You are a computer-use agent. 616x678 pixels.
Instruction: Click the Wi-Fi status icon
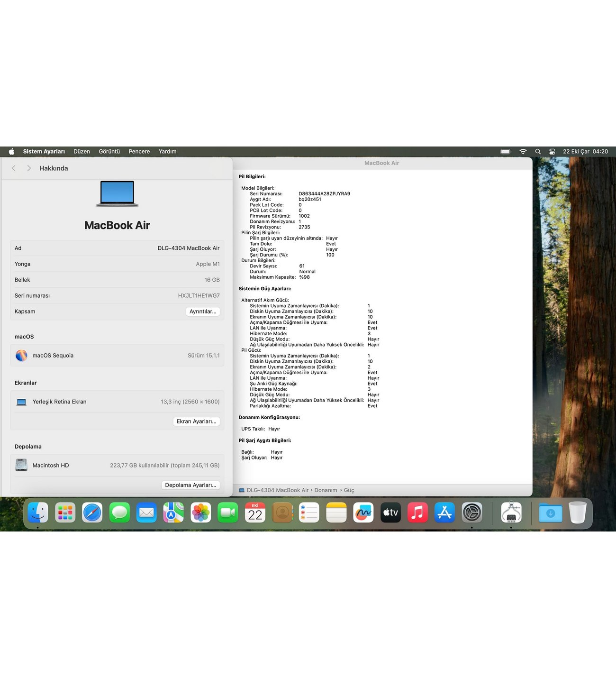pyautogui.click(x=523, y=152)
